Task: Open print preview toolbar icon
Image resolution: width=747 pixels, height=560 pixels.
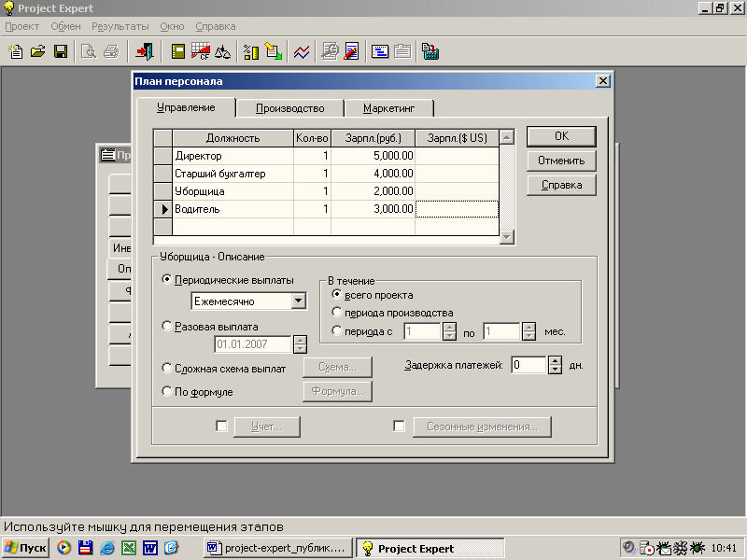Action: (x=89, y=51)
